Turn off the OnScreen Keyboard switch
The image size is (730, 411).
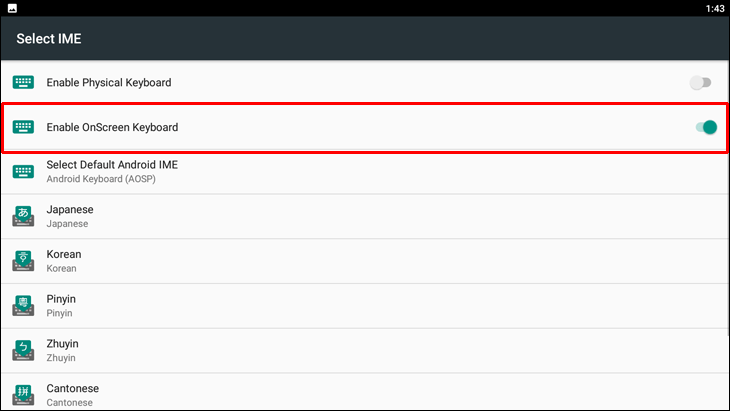pyautogui.click(x=706, y=127)
